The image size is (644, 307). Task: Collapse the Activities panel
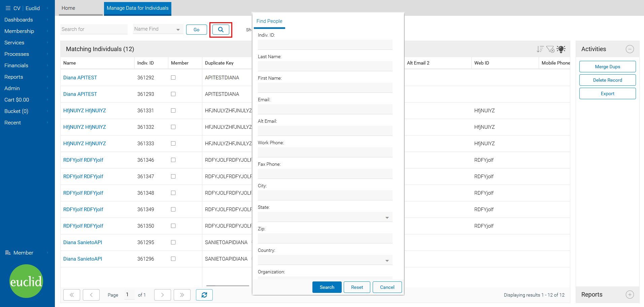pos(630,49)
